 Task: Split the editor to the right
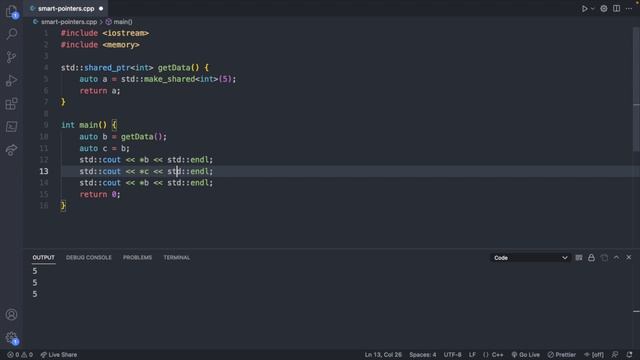pos(616,9)
